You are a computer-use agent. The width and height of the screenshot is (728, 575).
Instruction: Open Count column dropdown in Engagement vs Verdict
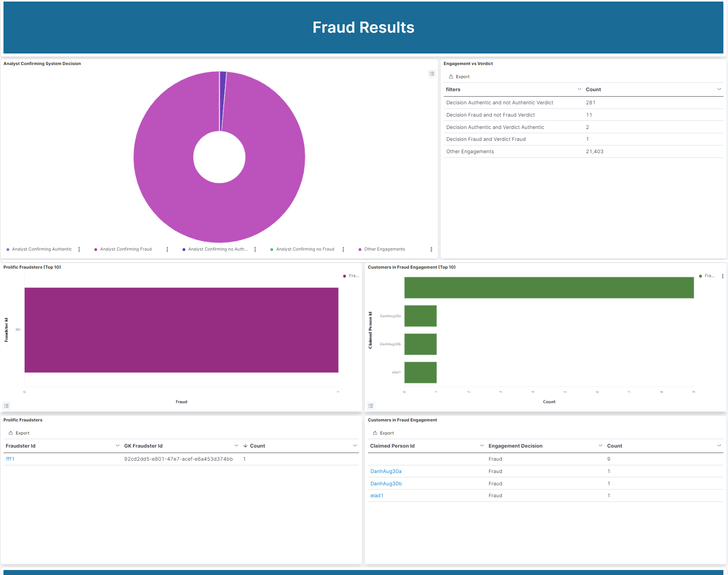pyautogui.click(x=719, y=89)
